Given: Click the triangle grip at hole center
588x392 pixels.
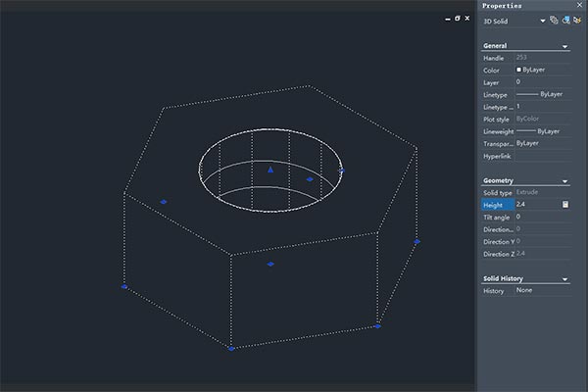Looking at the screenshot, I should [270, 170].
